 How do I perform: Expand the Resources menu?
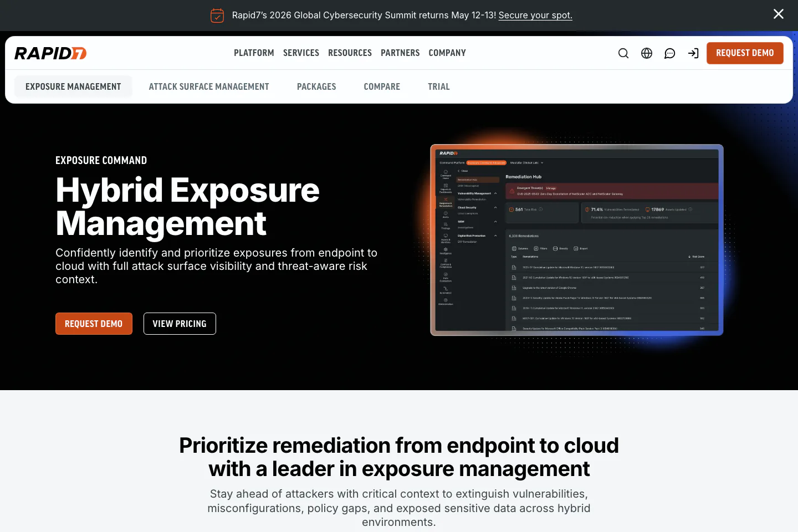(x=350, y=53)
